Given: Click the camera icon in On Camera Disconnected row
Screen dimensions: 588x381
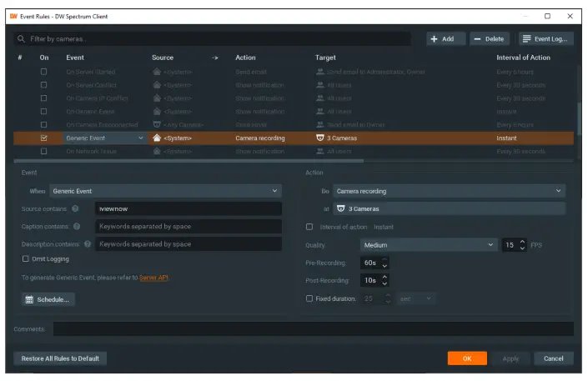Looking at the screenshot, I should point(157,124).
